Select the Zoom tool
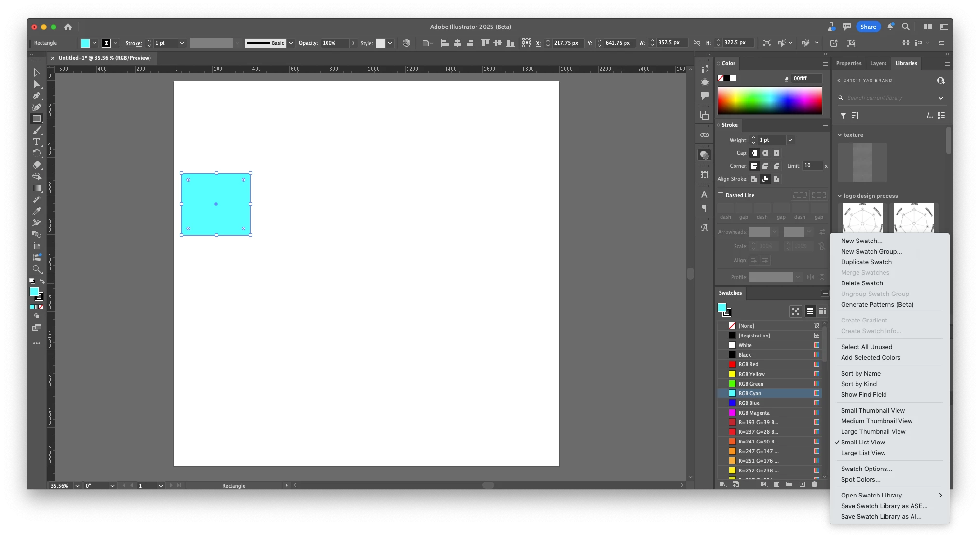Image resolution: width=980 pixels, height=537 pixels. (x=36, y=269)
